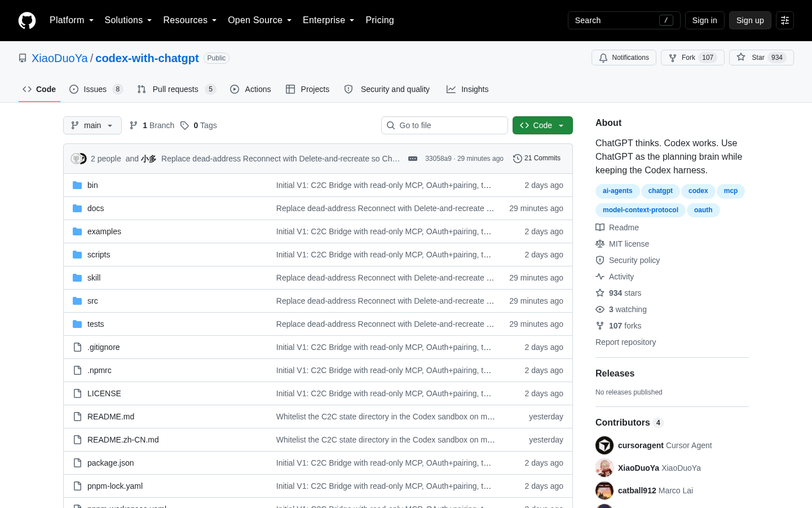
Task: Switch to the Projects tab
Action: pos(308,89)
